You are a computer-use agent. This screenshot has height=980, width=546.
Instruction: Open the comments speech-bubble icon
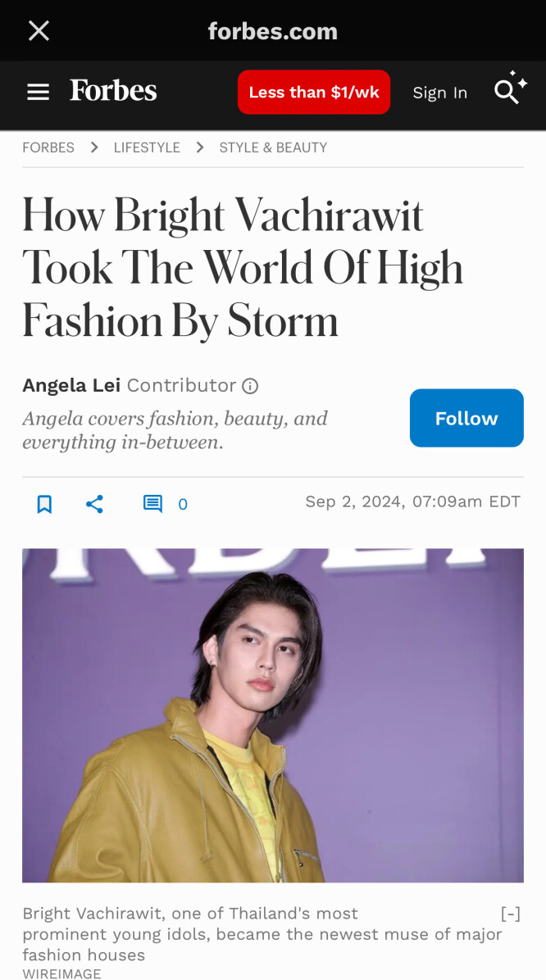(x=152, y=504)
